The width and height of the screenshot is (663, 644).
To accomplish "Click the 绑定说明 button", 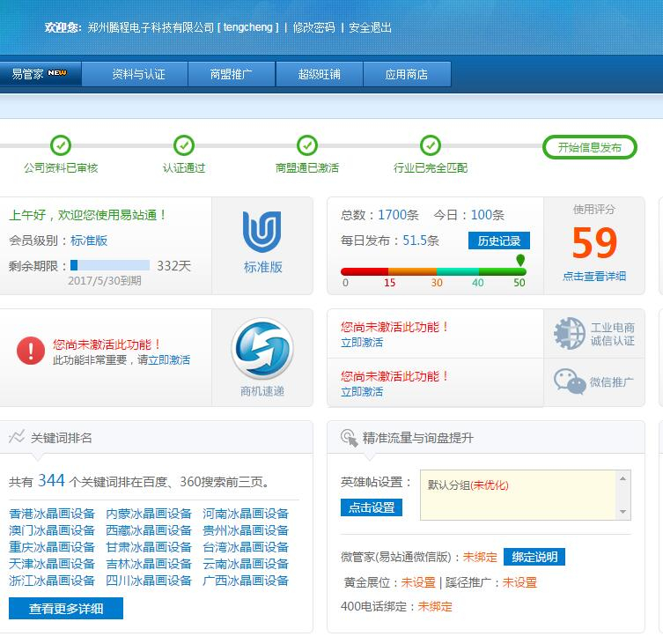I will click(534, 557).
